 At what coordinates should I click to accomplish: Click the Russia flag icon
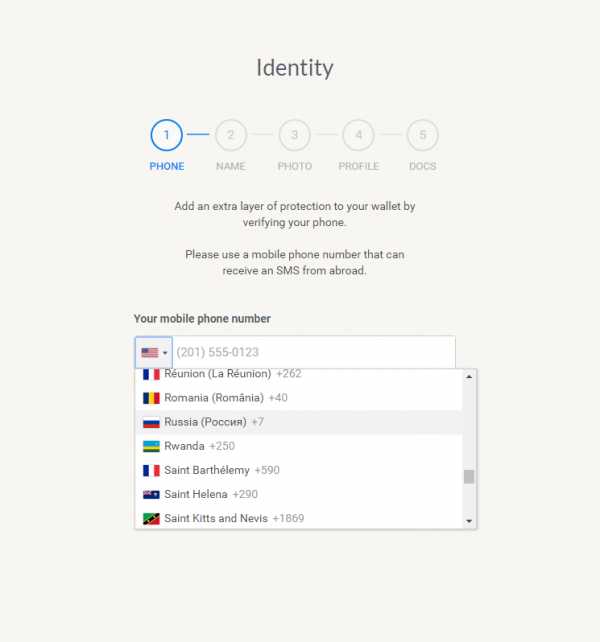151,422
